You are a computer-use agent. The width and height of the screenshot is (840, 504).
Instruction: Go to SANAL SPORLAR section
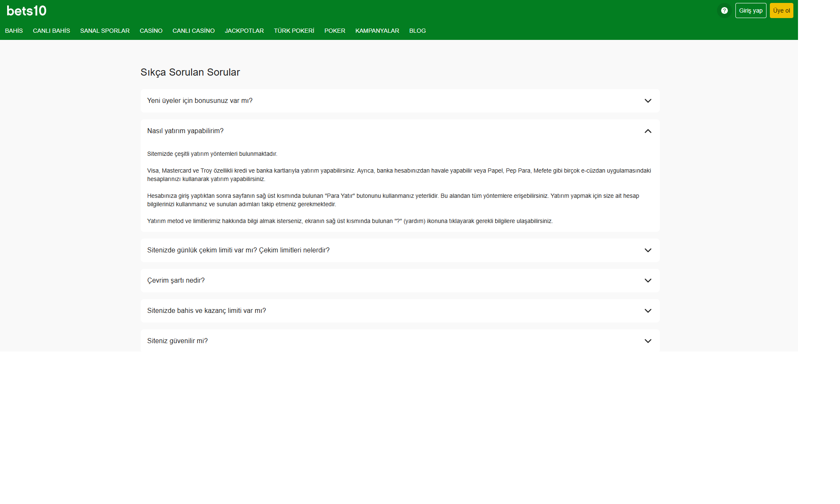(105, 31)
